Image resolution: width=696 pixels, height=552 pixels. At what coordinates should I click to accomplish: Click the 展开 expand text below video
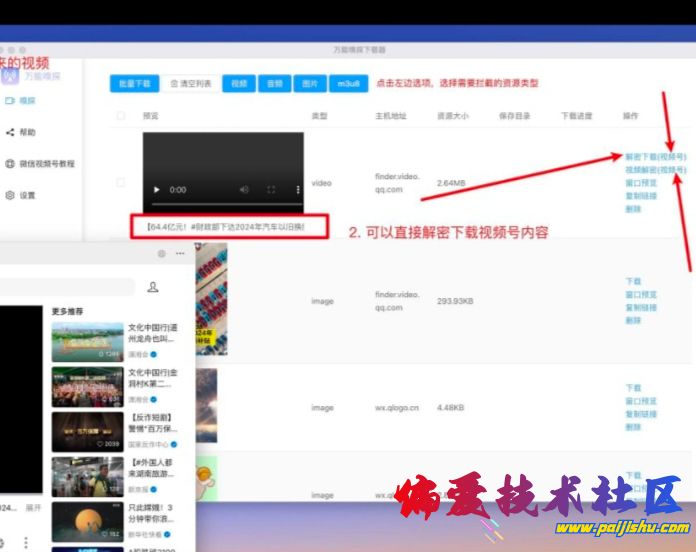point(33,508)
